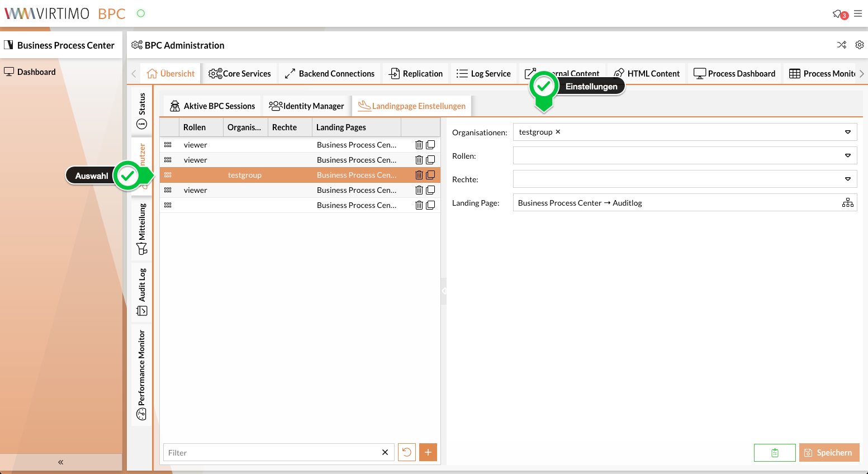868x474 pixels.
Task: Open Dashboard in the left sidebar
Action: (36, 72)
